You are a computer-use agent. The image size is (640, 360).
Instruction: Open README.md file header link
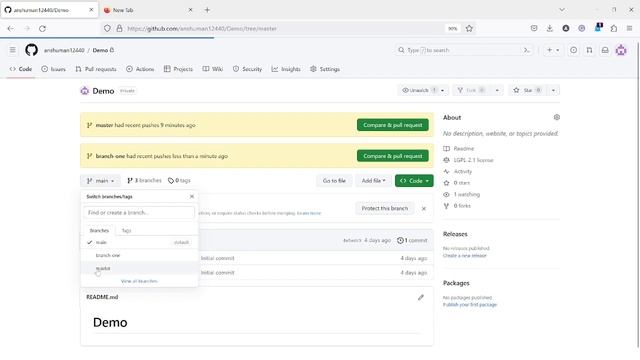pos(102,298)
